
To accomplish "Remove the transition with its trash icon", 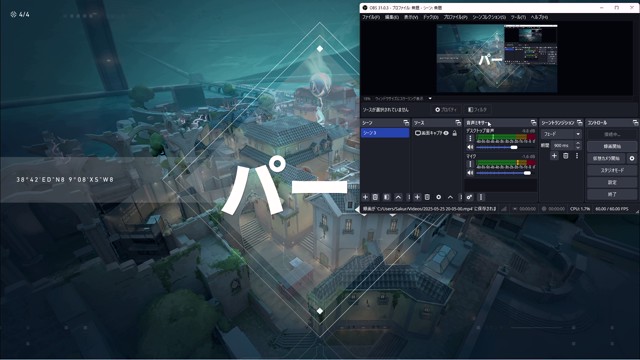I will click(566, 156).
